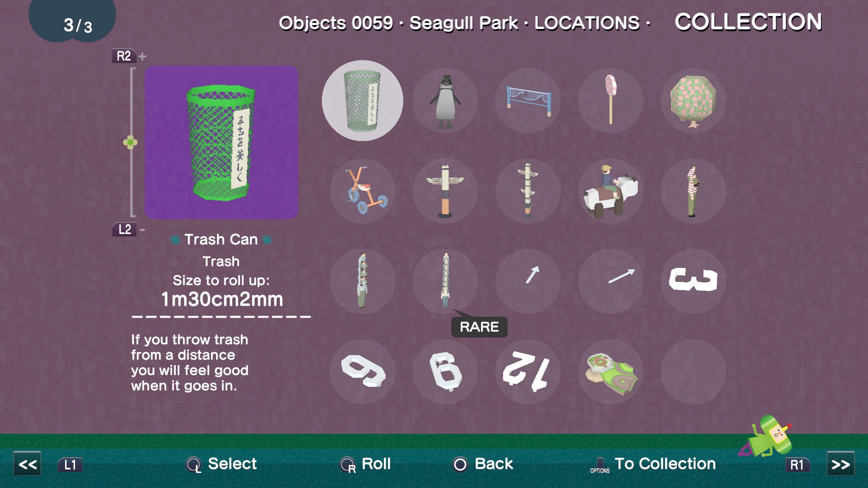Open the Seagull Park category

point(463,23)
